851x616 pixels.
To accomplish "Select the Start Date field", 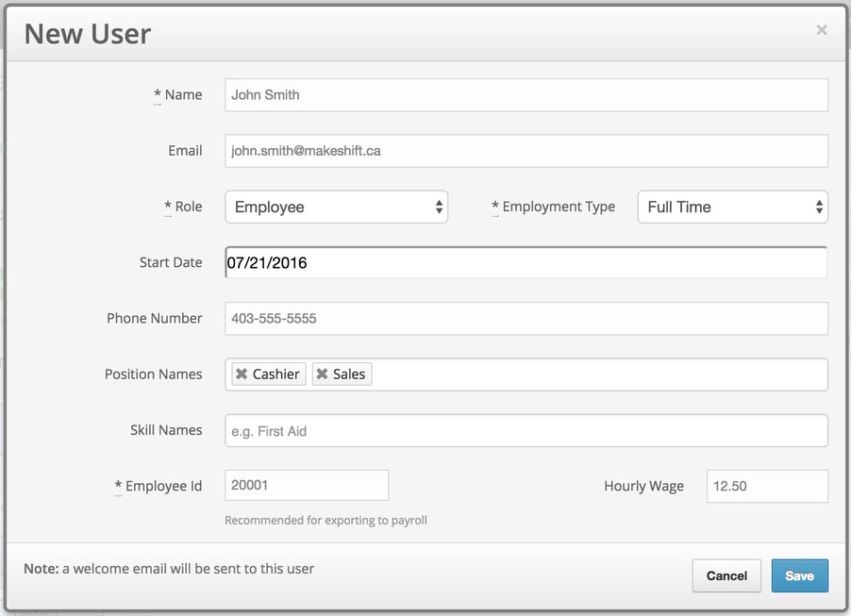I will 526,262.
